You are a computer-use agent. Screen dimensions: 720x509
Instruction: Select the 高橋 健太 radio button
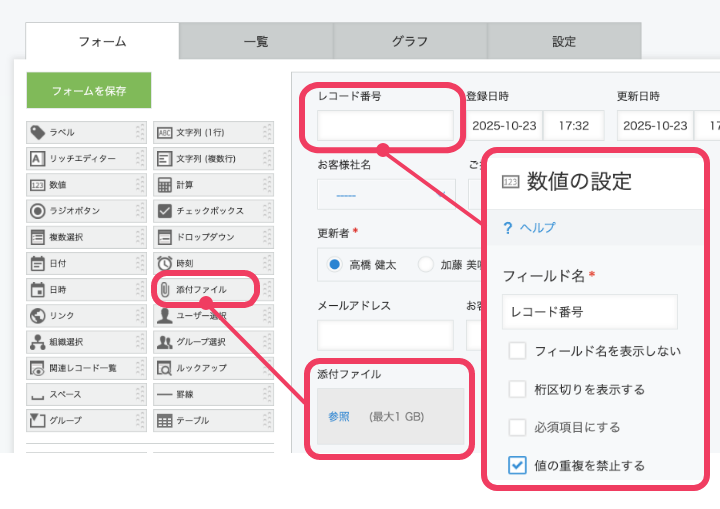(x=334, y=265)
